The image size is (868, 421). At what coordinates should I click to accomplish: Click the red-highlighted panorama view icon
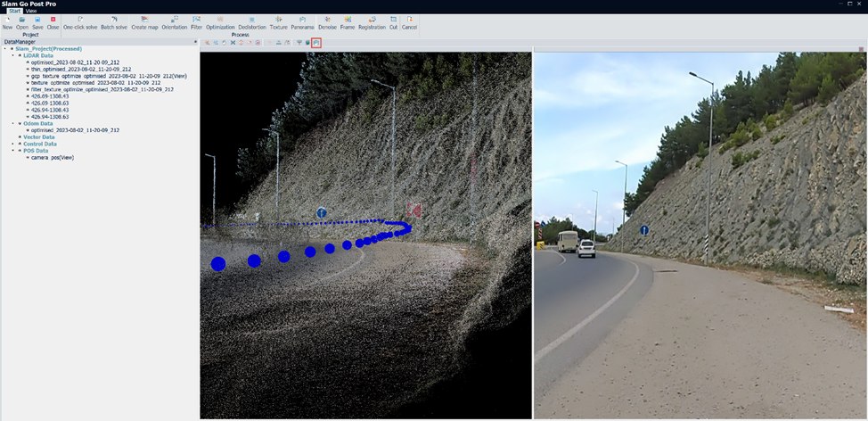316,43
